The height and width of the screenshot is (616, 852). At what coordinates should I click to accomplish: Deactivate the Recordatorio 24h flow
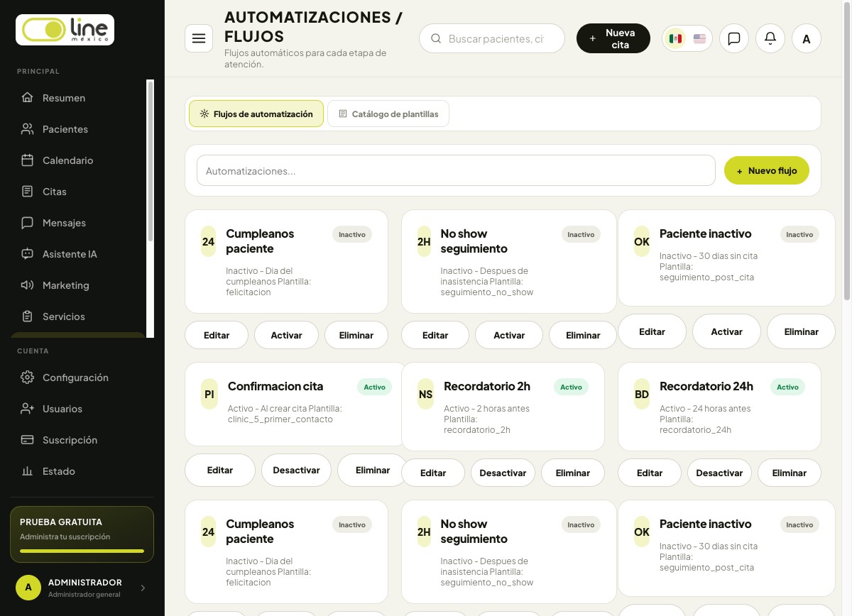[719, 473]
